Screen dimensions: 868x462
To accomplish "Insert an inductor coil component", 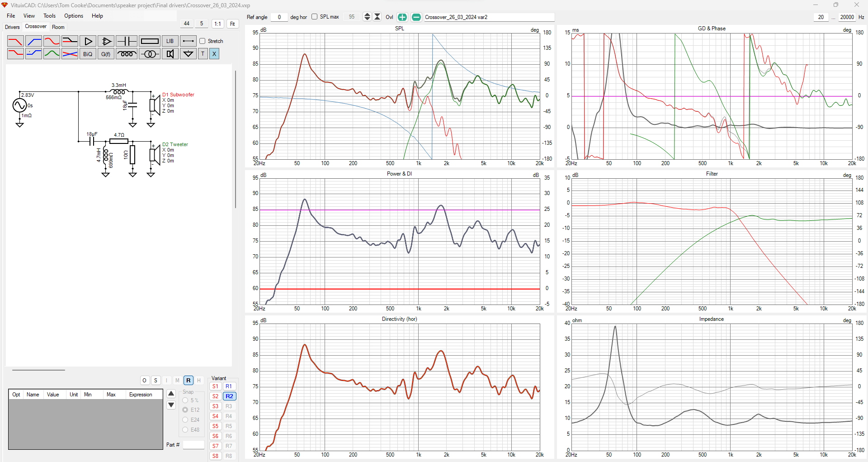I will click(127, 54).
